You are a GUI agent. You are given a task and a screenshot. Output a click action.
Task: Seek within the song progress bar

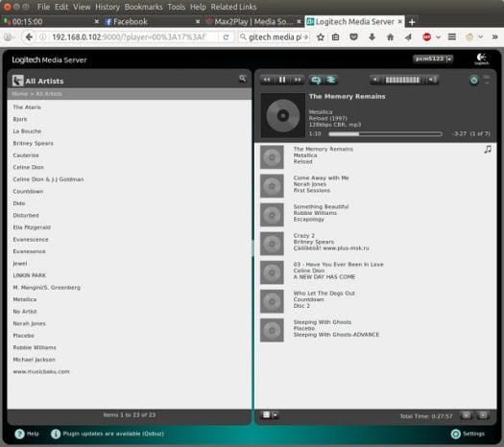[385, 134]
